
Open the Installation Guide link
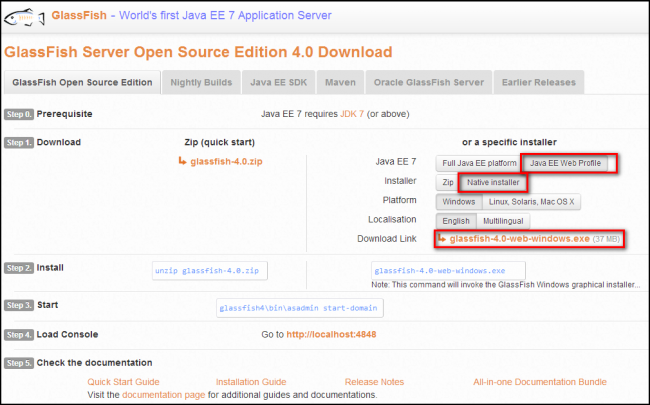click(251, 382)
